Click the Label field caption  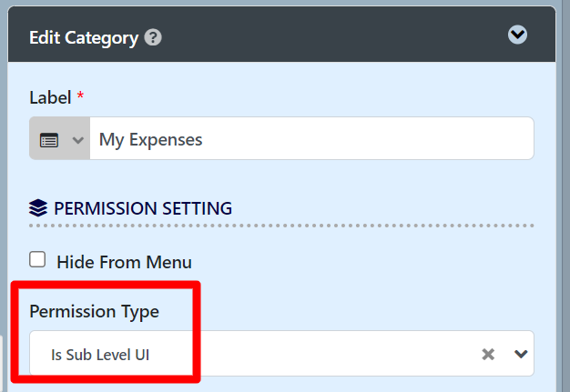(x=49, y=96)
